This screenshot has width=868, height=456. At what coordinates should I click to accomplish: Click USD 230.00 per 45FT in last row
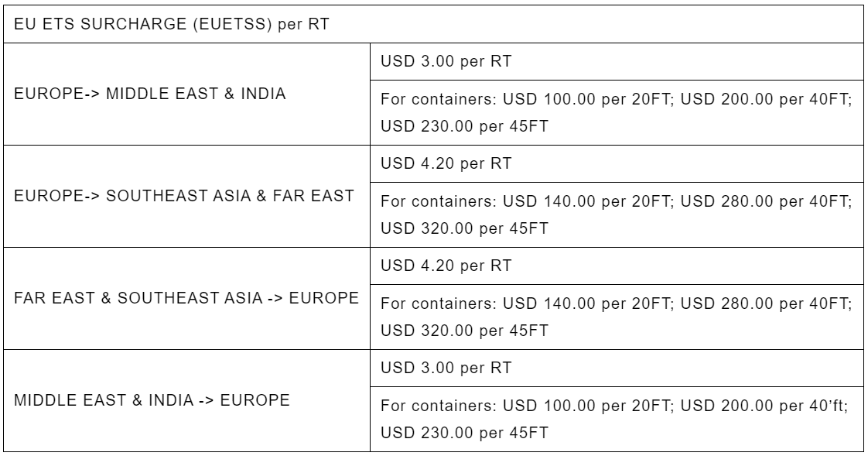click(x=464, y=433)
